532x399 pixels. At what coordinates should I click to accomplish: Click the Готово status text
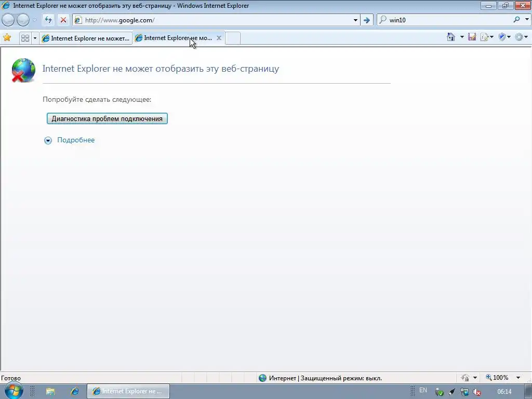tap(11, 378)
